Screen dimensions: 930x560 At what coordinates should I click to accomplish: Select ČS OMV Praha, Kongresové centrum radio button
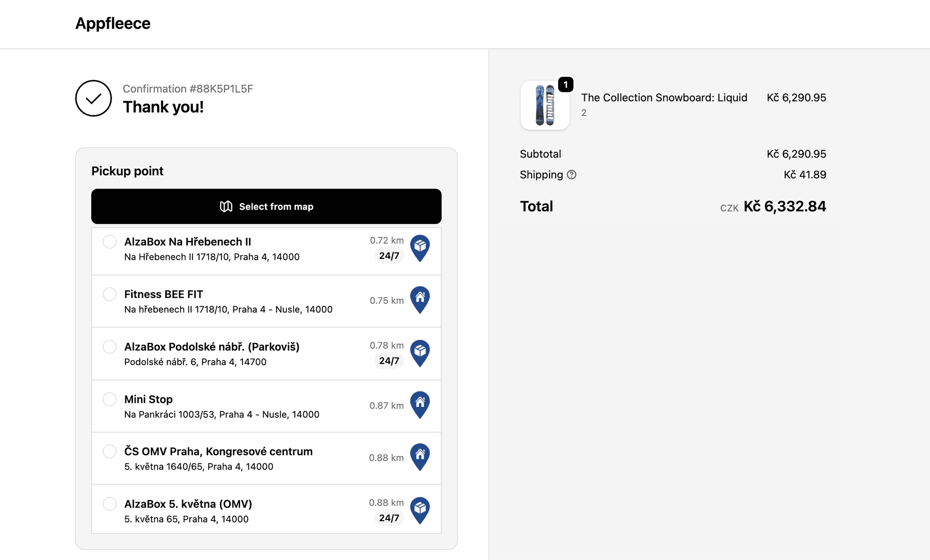click(109, 451)
